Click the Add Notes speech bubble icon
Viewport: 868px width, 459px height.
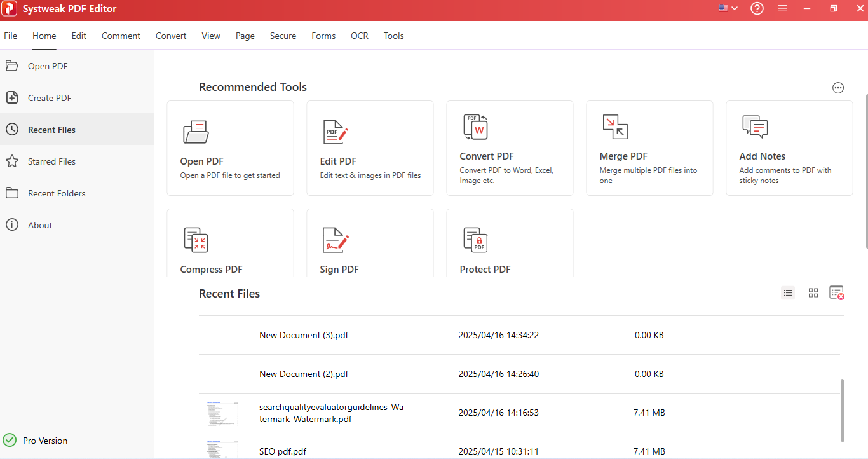[x=755, y=127]
